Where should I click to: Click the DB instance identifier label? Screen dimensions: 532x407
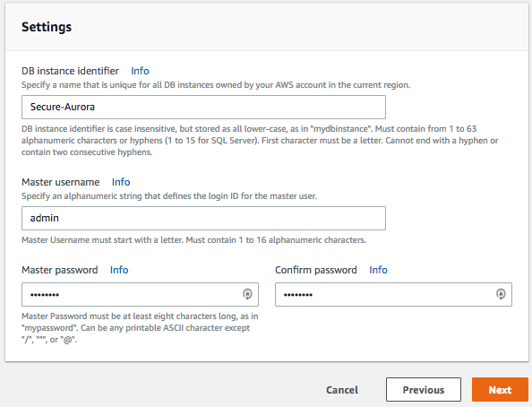click(x=70, y=71)
